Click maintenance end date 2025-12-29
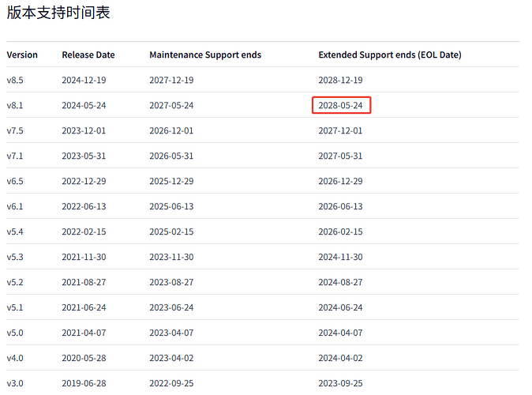 [171, 181]
